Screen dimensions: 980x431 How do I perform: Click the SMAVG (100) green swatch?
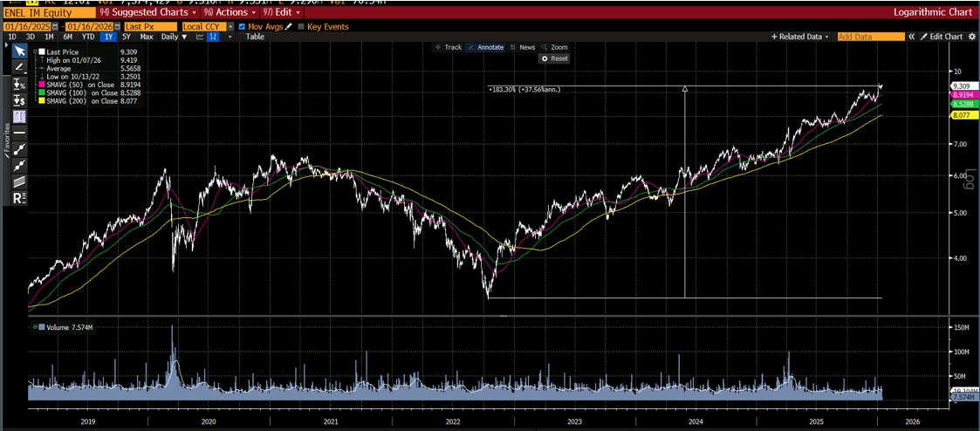coord(42,92)
